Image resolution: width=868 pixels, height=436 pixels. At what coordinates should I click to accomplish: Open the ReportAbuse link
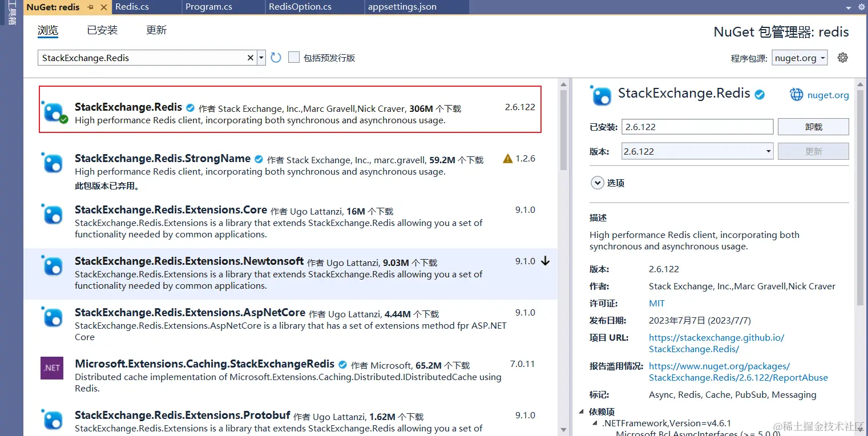click(738, 372)
